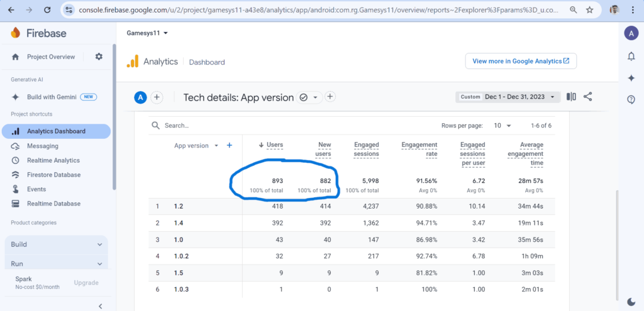Image resolution: width=644 pixels, height=311 pixels.
Task: Click the compare columns icon
Action: click(571, 97)
